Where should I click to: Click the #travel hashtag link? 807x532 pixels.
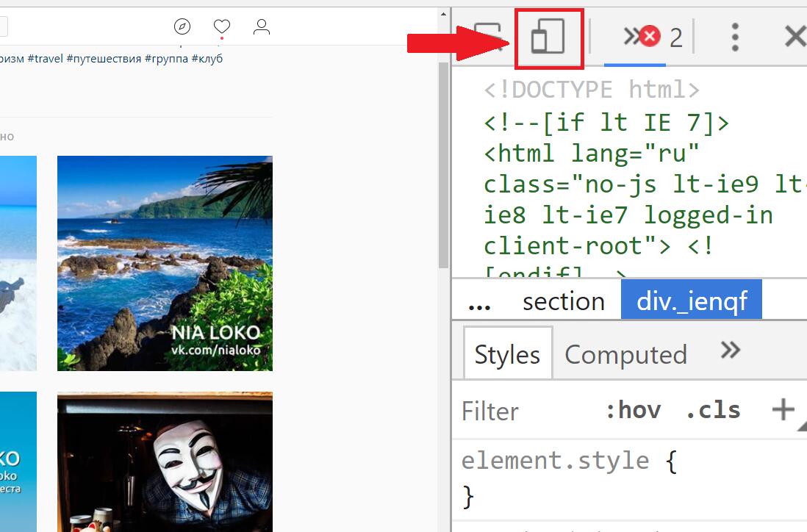click(46, 58)
